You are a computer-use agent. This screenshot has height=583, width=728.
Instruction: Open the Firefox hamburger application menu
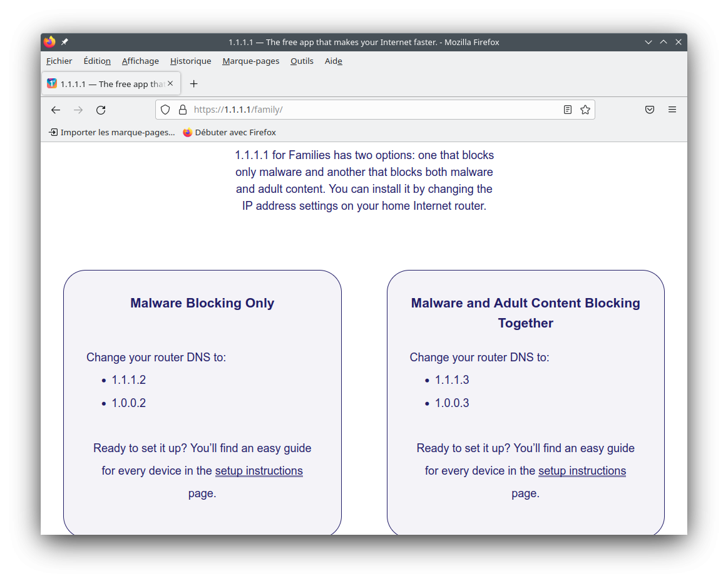[672, 110]
